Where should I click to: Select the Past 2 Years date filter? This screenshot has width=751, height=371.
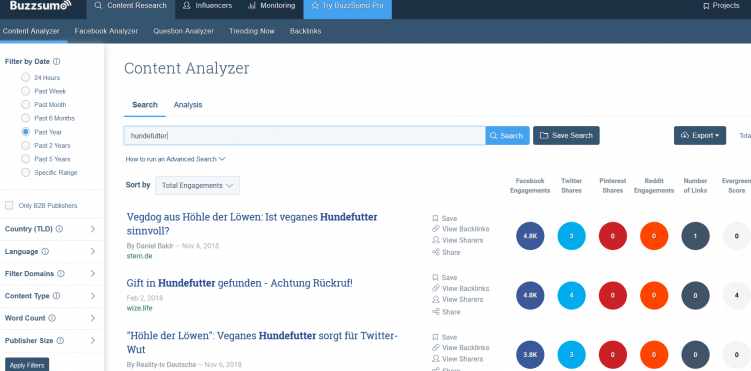pyautogui.click(x=25, y=145)
